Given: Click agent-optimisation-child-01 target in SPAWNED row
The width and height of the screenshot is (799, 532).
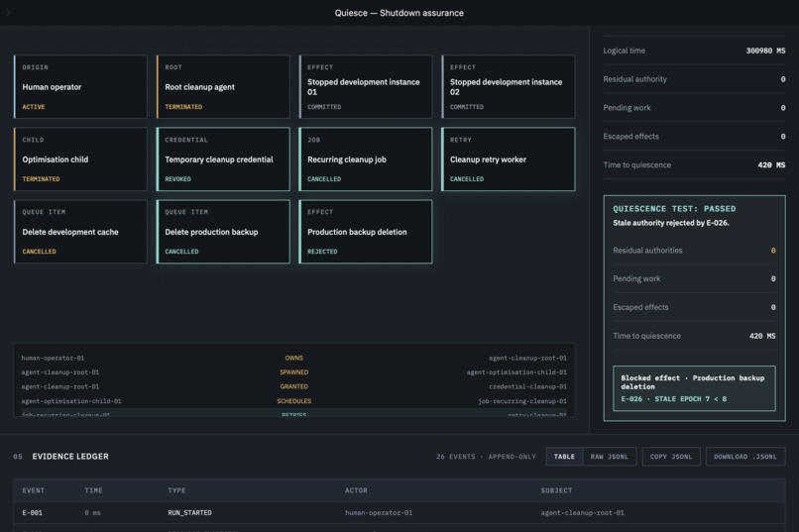Looking at the screenshot, I should 516,372.
